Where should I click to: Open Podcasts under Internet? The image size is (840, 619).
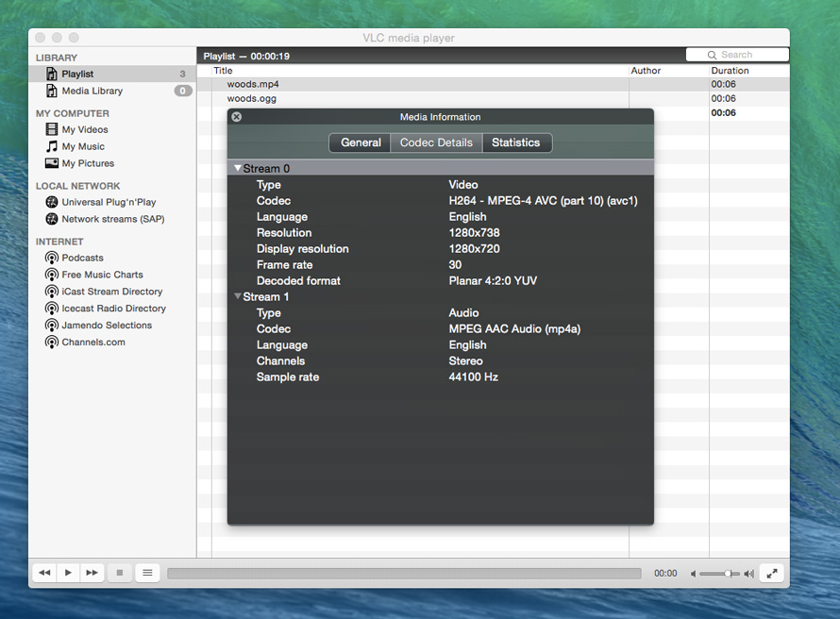[112, 259]
